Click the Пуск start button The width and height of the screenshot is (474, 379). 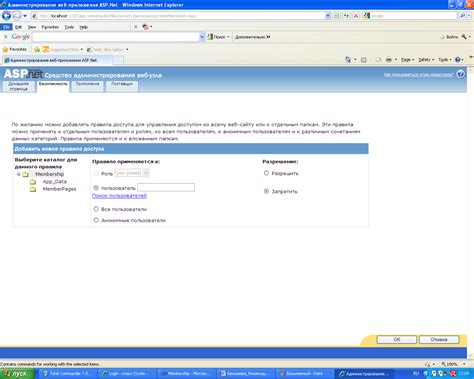[18, 374]
